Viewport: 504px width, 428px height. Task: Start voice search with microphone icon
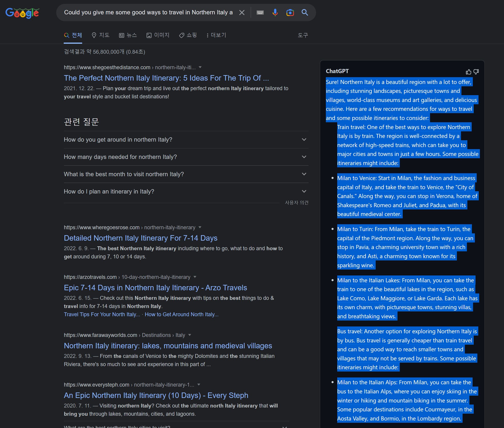pyautogui.click(x=275, y=13)
